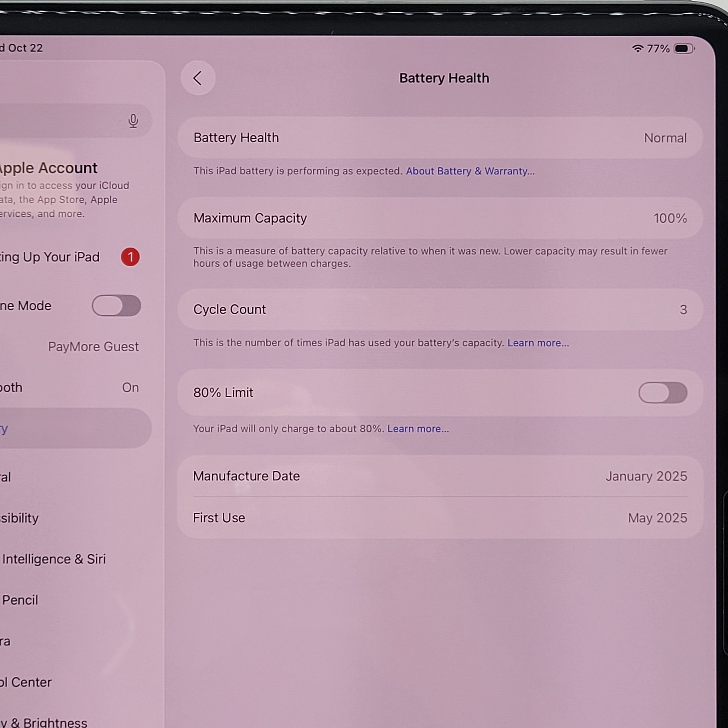
Task: Open About Battery & Warranty link
Action: point(470,171)
